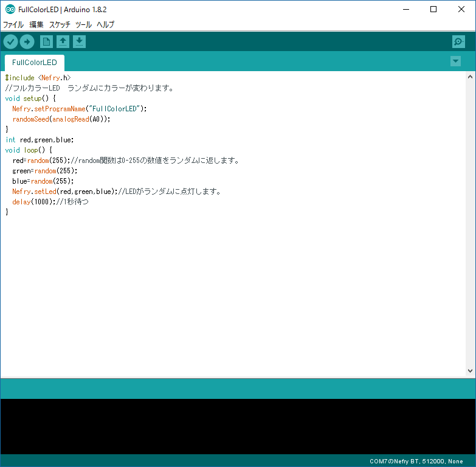
Task: Click the blue=random(255) line
Action: tap(43, 181)
